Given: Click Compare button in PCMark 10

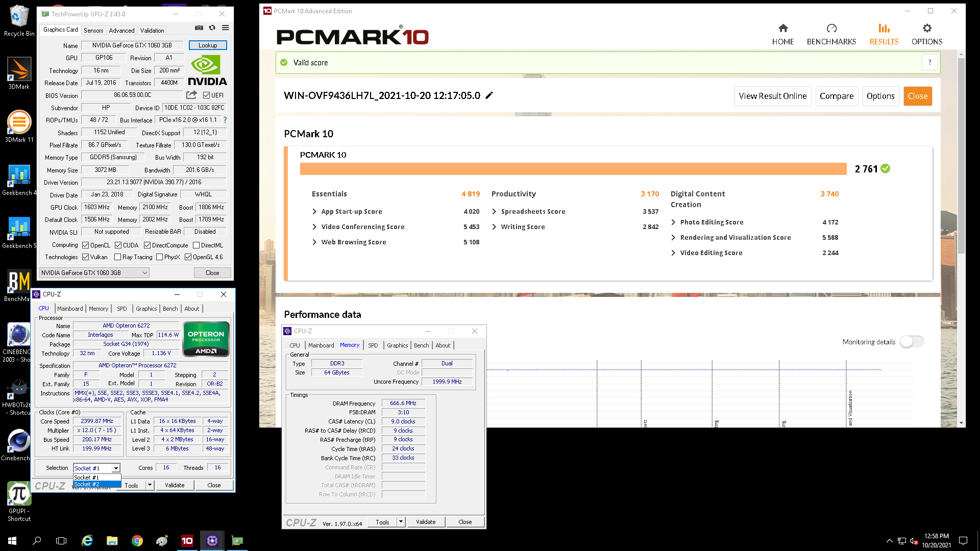Looking at the screenshot, I should click(x=837, y=96).
